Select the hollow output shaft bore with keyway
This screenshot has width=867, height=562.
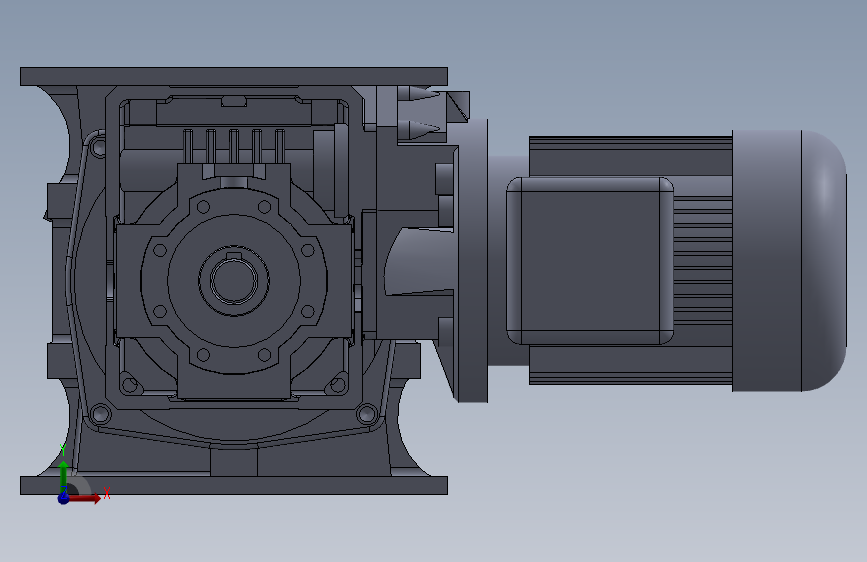click(x=233, y=280)
